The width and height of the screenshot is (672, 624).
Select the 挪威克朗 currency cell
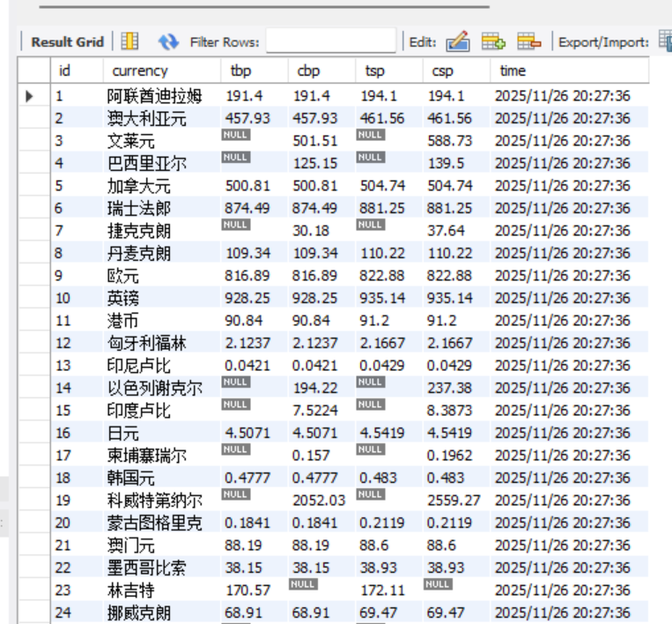pyautogui.click(x=162, y=613)
